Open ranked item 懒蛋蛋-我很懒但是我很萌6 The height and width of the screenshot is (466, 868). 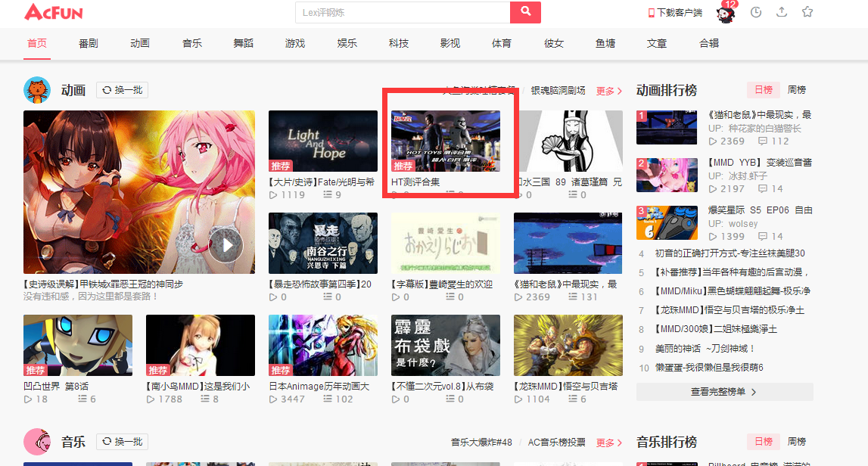[x=709, y=368]
